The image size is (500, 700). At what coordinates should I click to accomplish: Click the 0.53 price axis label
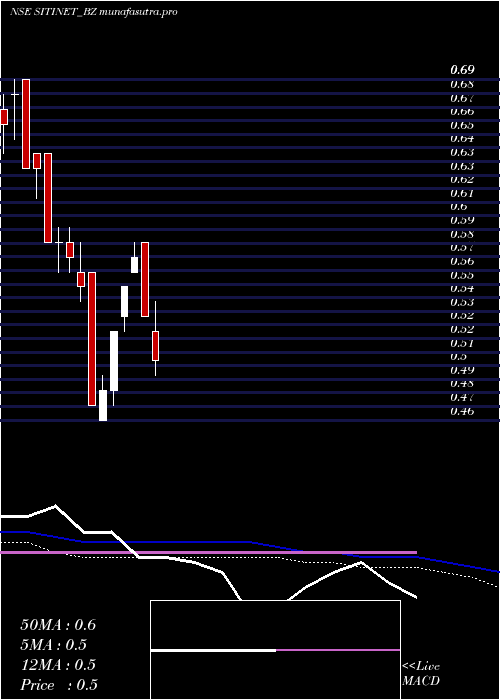pos(462,302)
